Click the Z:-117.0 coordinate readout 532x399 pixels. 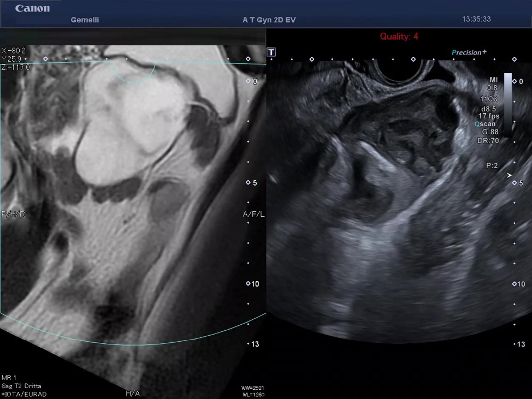16,67
